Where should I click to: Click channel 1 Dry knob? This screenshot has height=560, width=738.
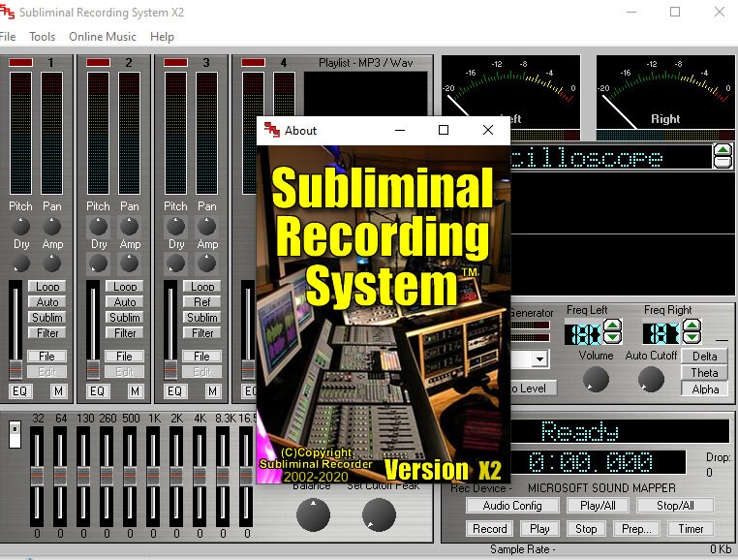pos(20,263)
